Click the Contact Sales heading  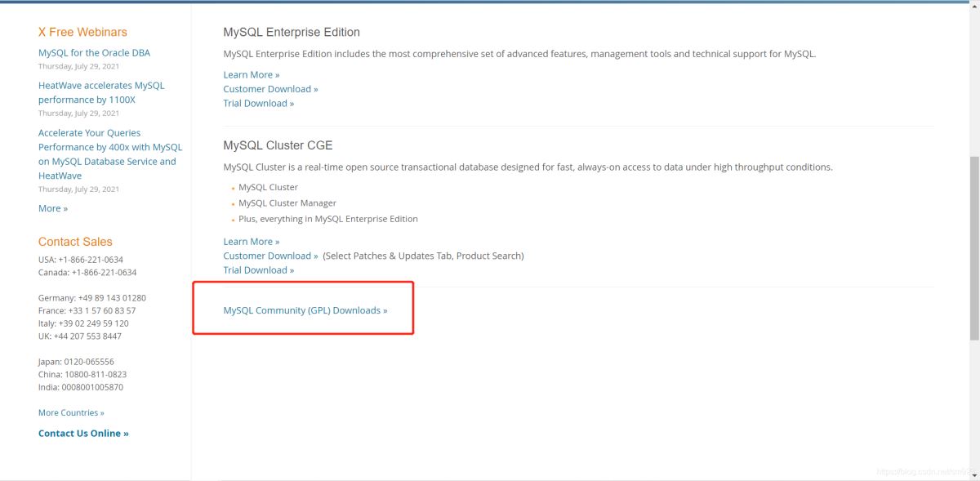tap(75, 242)
